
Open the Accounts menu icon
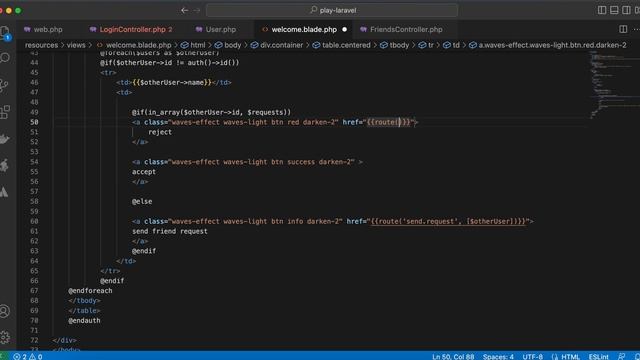[4, 311]
